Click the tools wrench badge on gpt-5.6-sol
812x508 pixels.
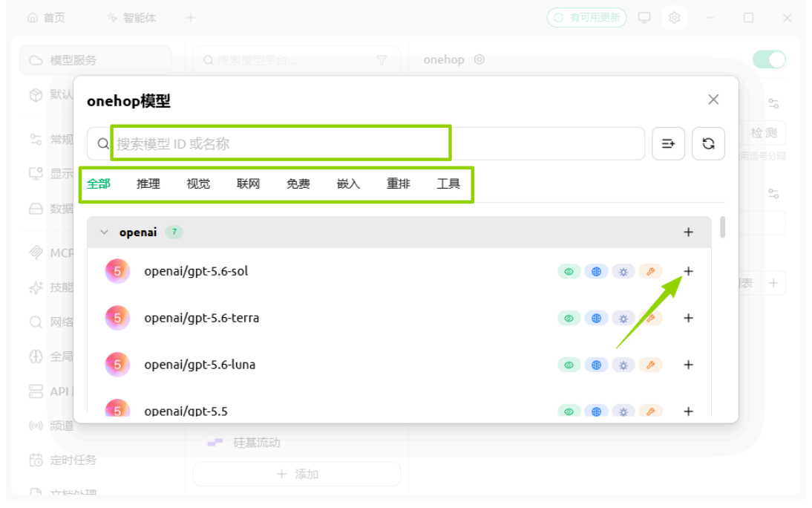(x=650, y=272)
